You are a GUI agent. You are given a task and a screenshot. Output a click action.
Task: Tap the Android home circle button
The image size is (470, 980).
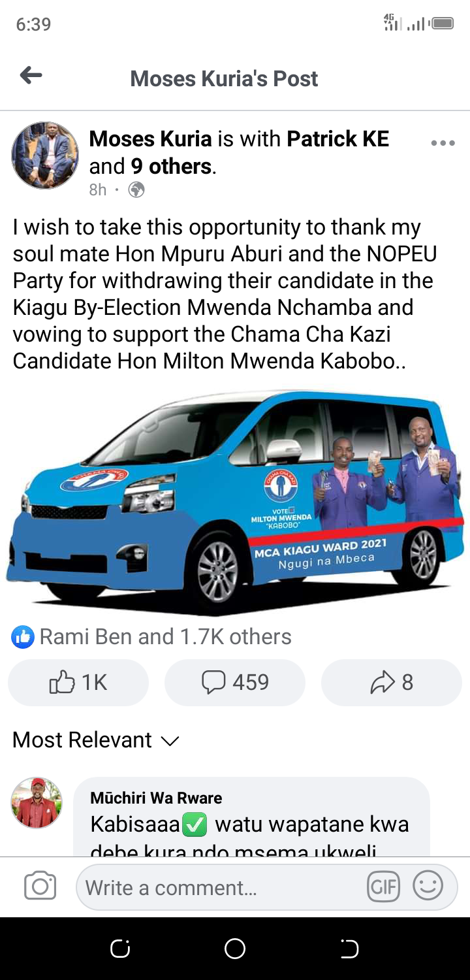pos(235,949)
